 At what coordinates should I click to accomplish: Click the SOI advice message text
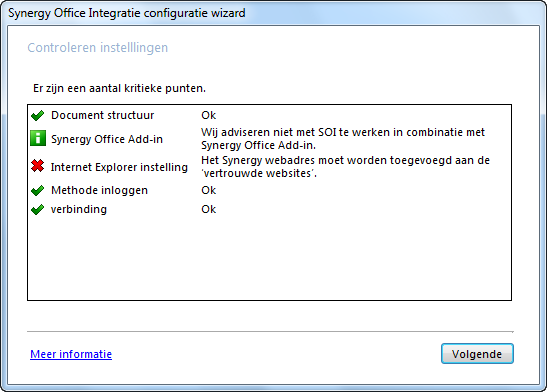point(343,138)
